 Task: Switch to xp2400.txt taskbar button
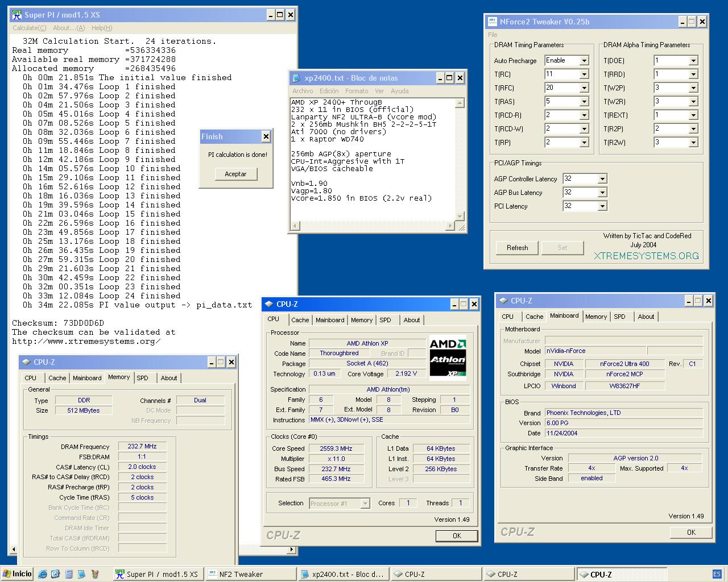point(343,574)
